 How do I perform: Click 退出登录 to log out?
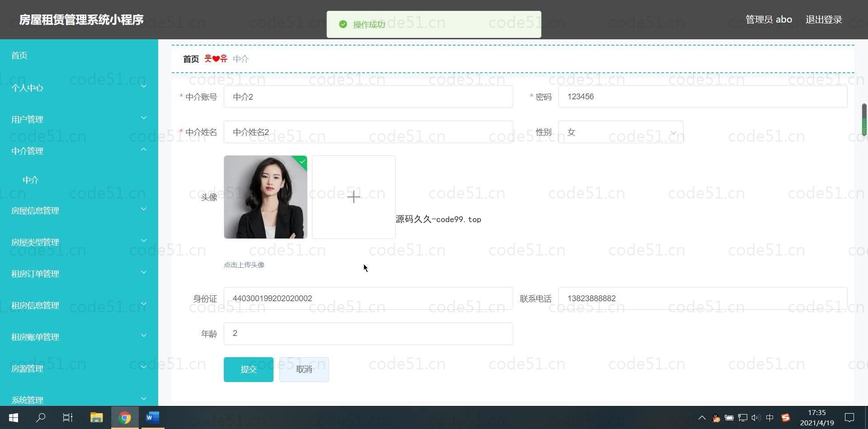click(824, 19)
